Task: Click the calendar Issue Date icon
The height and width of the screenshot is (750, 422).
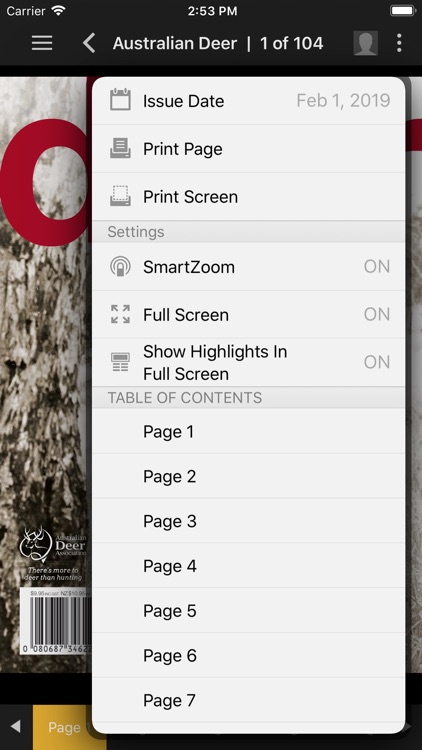Action: (120, 100)
